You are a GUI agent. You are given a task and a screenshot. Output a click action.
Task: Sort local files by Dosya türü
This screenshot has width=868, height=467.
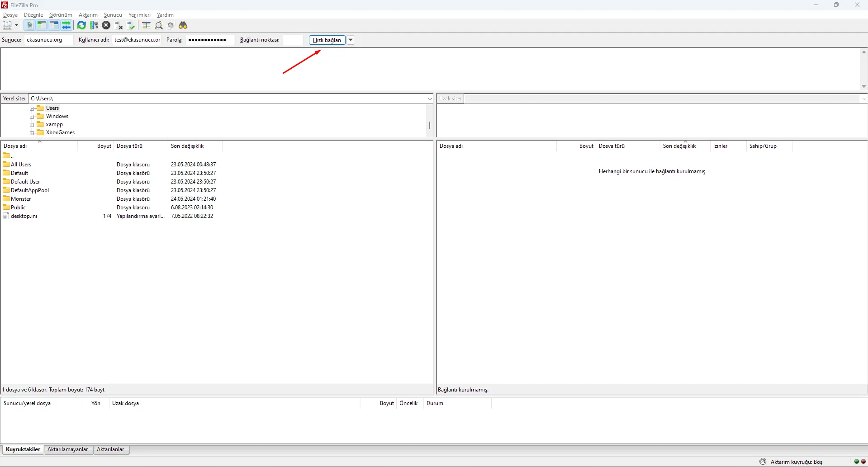point(141,146)
